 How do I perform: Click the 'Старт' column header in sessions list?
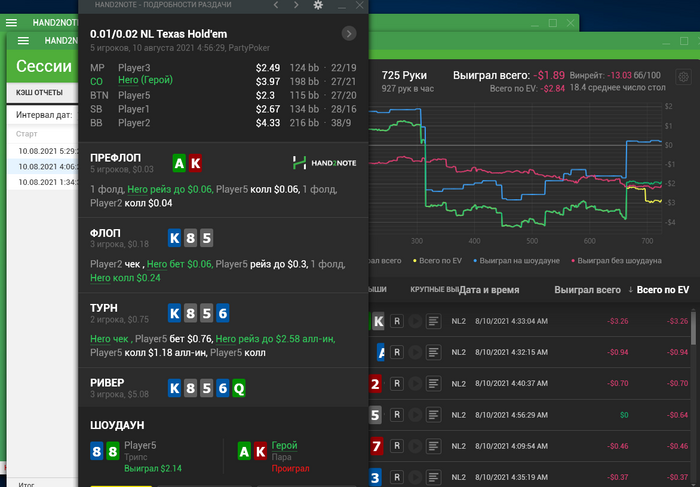click(x=26, y=134)
